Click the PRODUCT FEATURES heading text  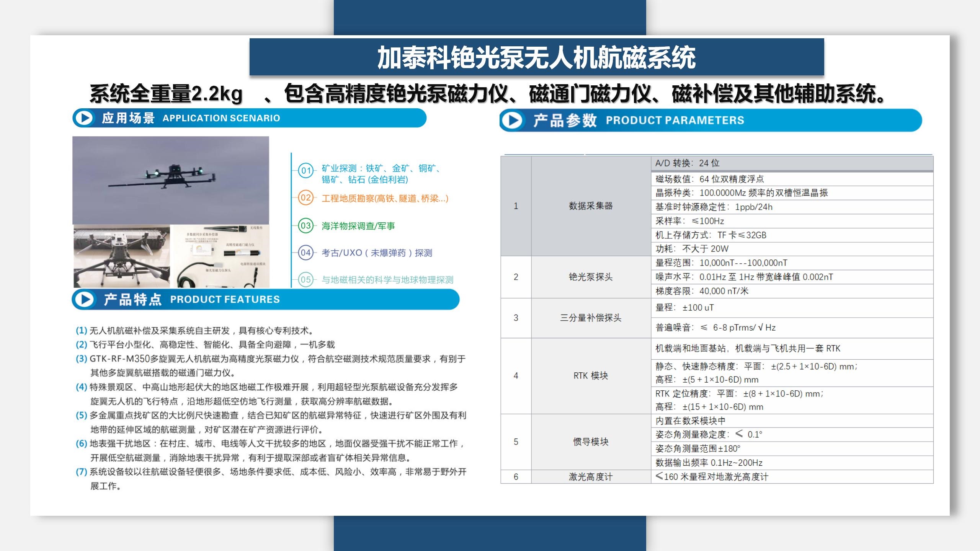click(225, 299)
